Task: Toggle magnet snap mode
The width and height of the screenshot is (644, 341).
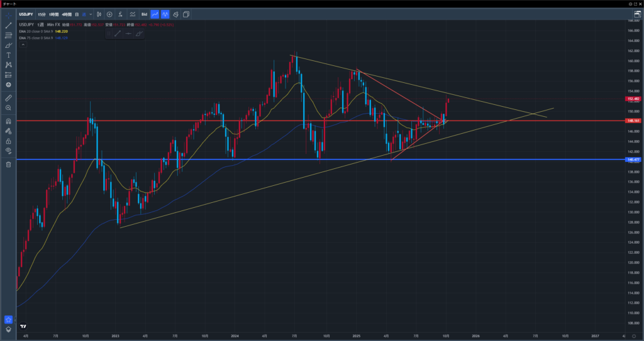Action: (9, 121)
